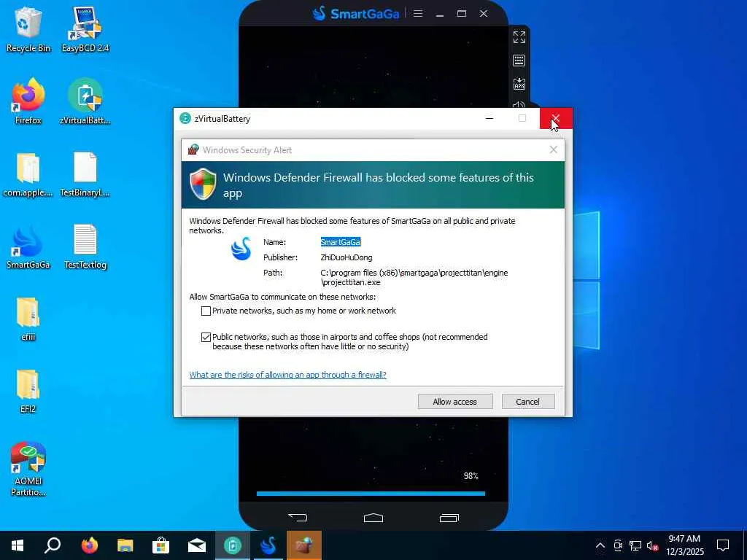747x560 pixels.
Task: Toggle SmartGaGa fullscreen mode icon
Action: click(519, 36)
